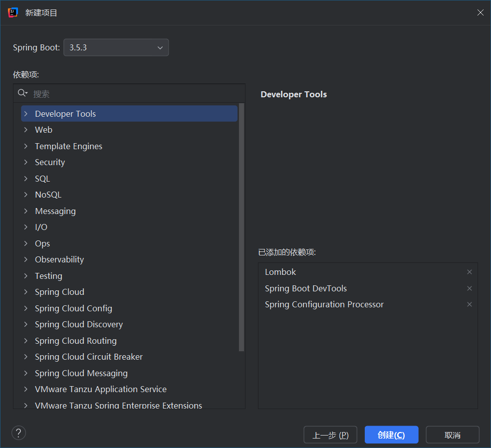This screenshot has height=448, width=491.
Task: Expand the Ops chevron
Action: pos(26,243)
